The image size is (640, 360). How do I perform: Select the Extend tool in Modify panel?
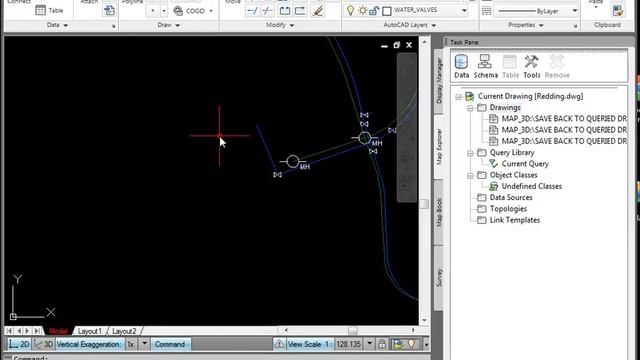coord(267,11)
